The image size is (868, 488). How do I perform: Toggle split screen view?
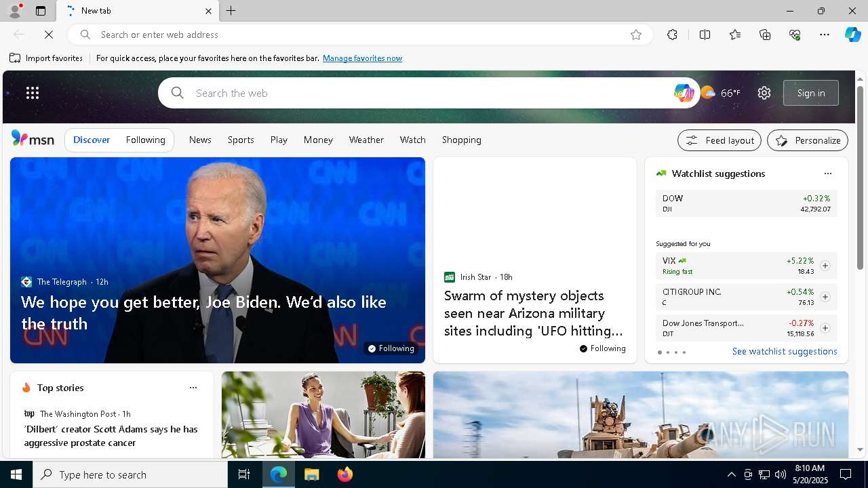click(705, 35)
